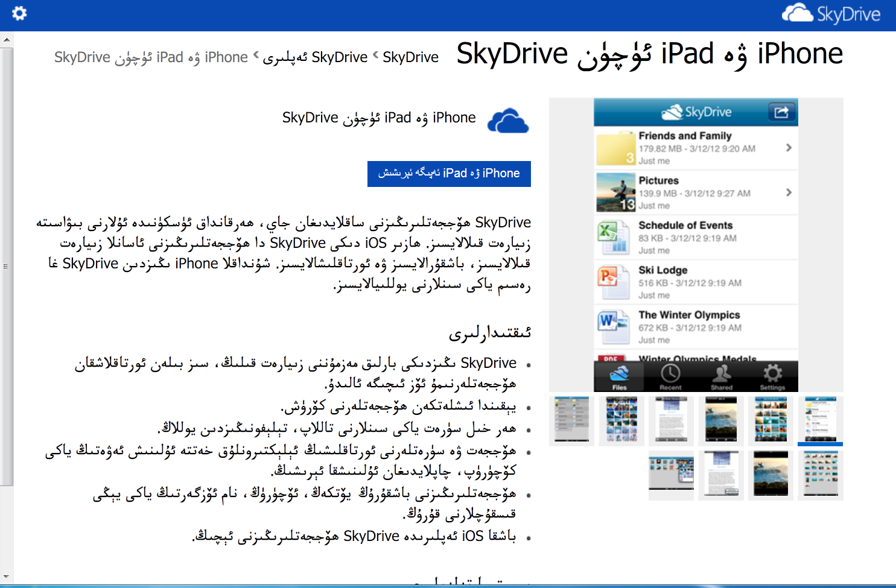Click the chevron on the Pictures row
Image resolution: width=896 pixels, height=588 pixels.
click(x=789, y=192)
